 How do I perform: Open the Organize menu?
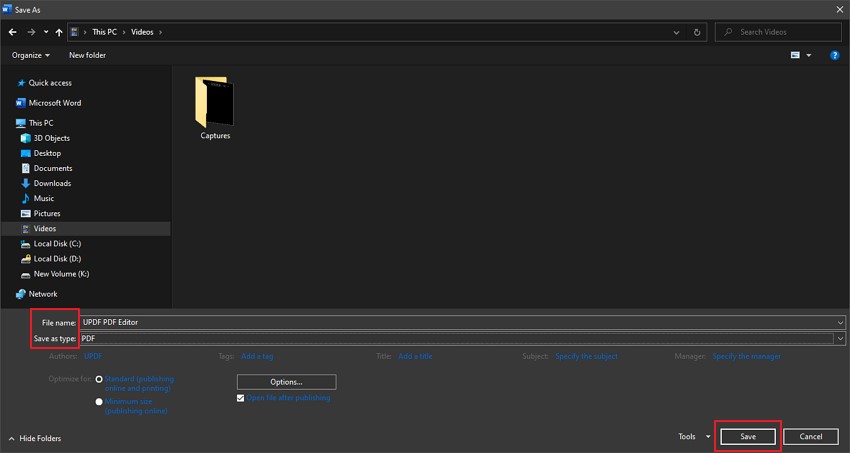pyautogui.click(x=31, y=55)
